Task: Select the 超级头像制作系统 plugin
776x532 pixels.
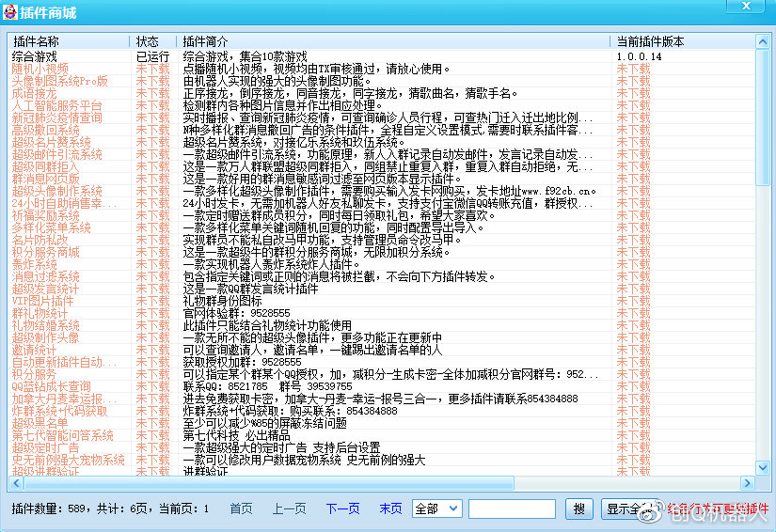Action: (x=57, y=192)
